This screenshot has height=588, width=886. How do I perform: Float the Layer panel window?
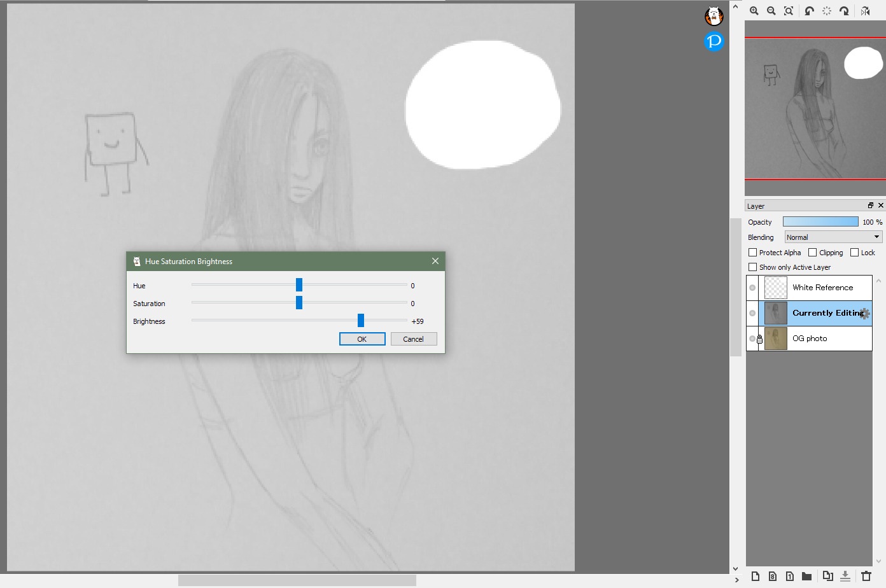[x=871, y=206]
